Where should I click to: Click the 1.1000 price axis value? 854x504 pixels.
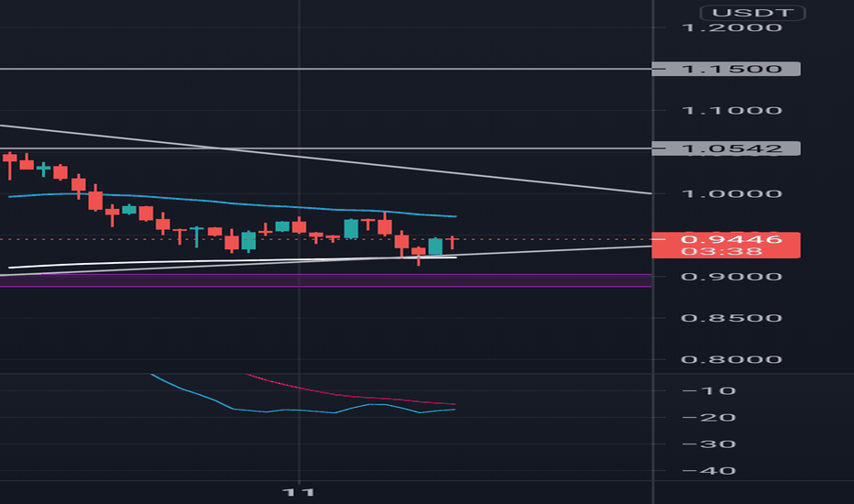coord(731,111)
